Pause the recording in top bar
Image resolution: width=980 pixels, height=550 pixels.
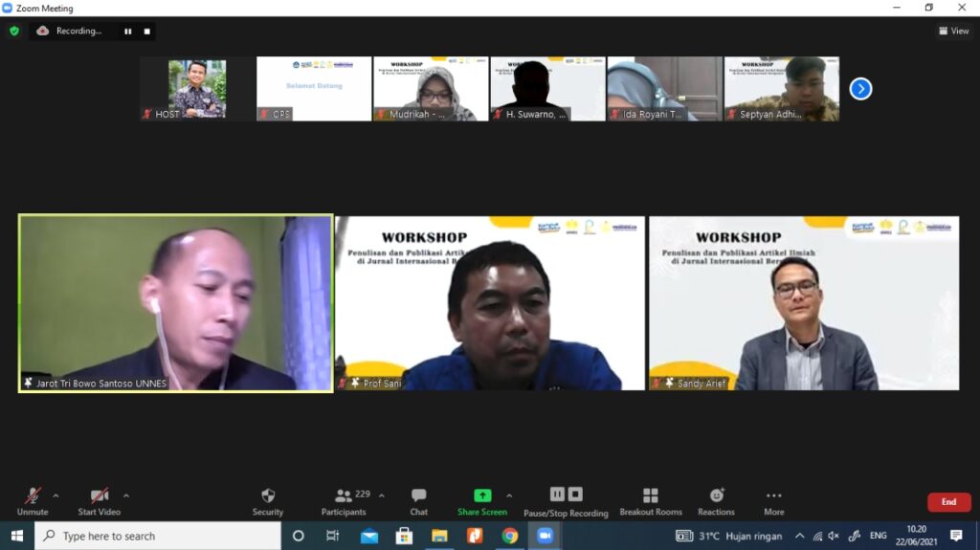coord(127,31)
